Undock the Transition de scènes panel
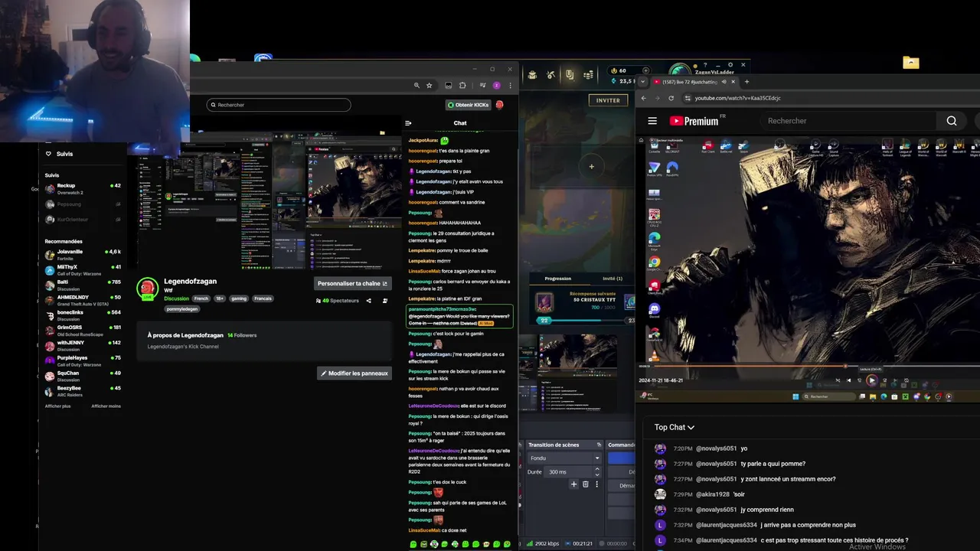The image size is (980, 551). coord(599,445)
